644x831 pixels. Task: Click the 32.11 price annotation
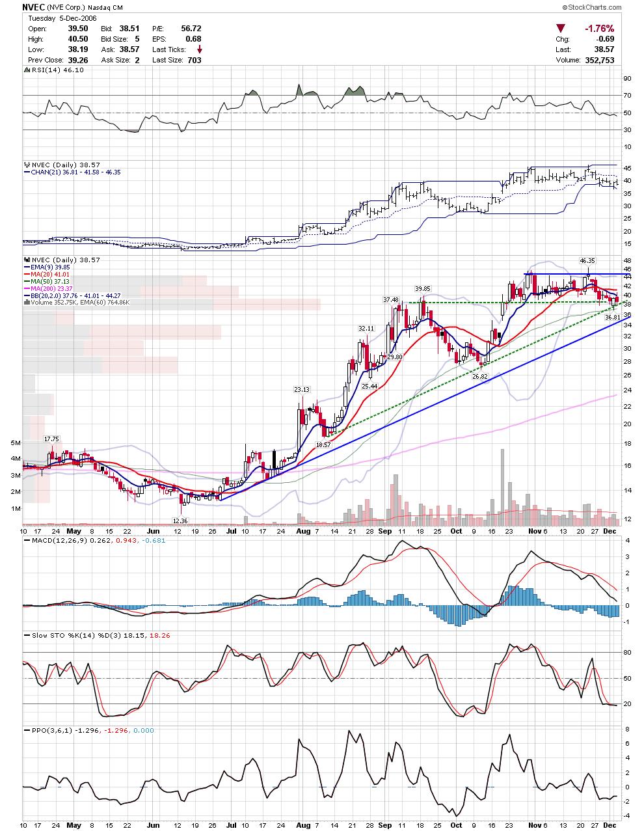point(366,329)
